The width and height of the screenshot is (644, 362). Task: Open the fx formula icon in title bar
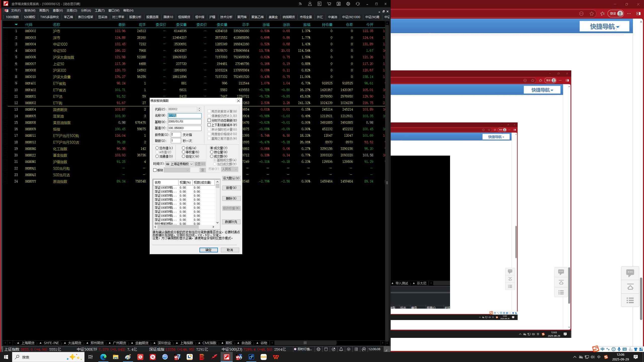tap(339, 4)
